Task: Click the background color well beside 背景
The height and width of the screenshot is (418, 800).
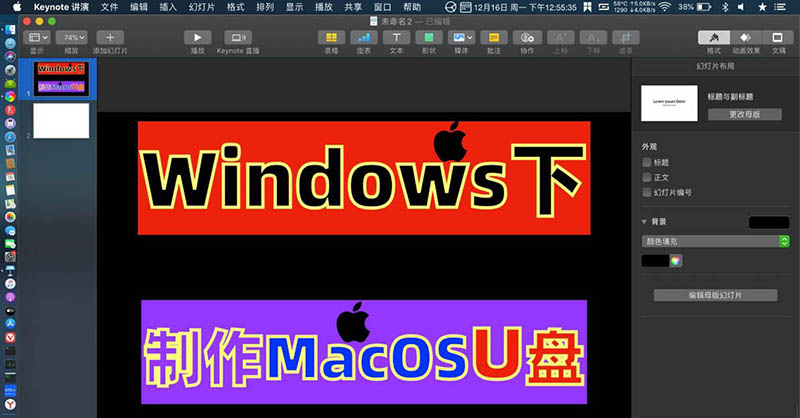Action: pyautogui.click(x=769, y=222)
